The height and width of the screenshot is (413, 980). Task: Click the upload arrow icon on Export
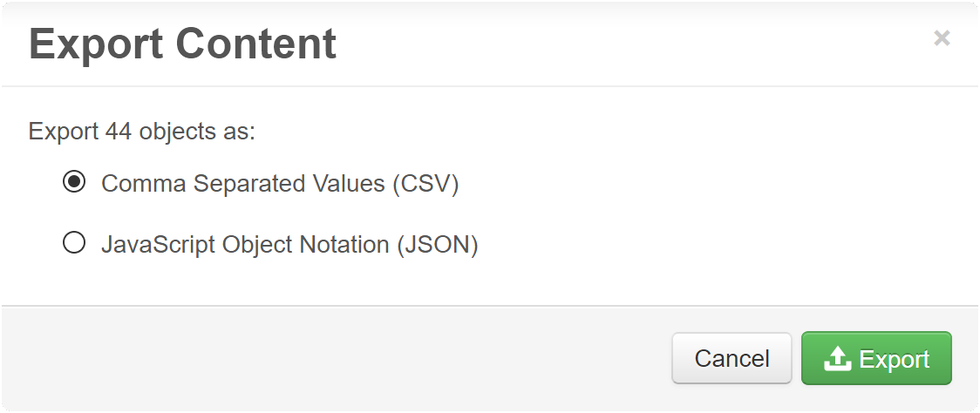pos(837,358)
